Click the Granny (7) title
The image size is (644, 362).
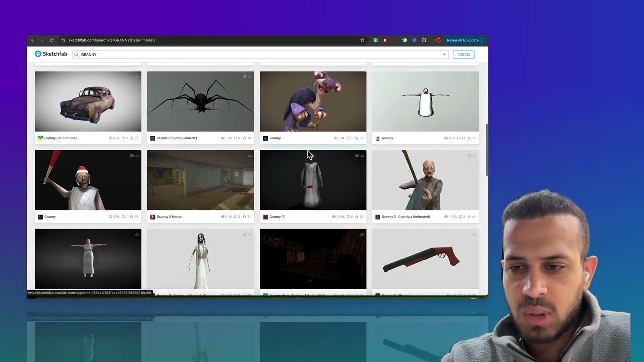277,217
